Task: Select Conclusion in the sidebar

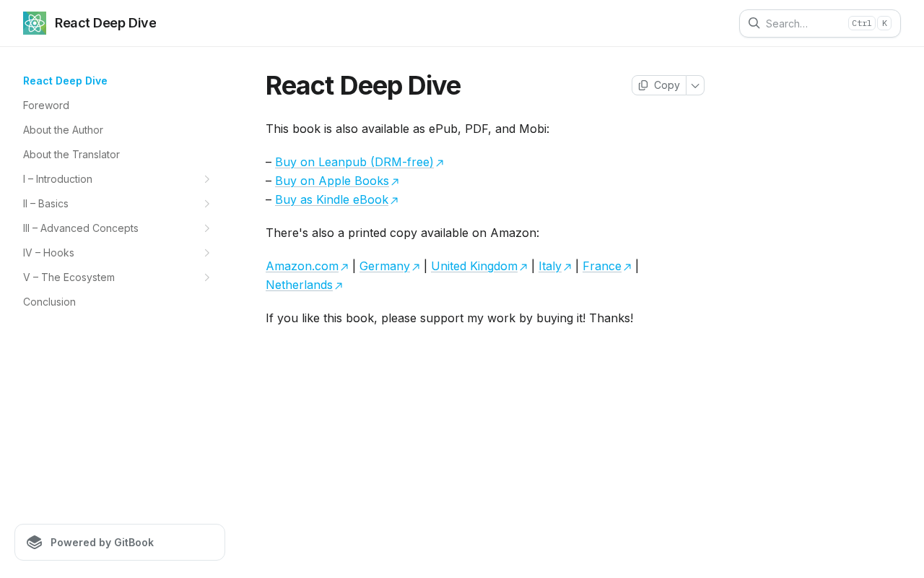Action: (x=49, y=302)
